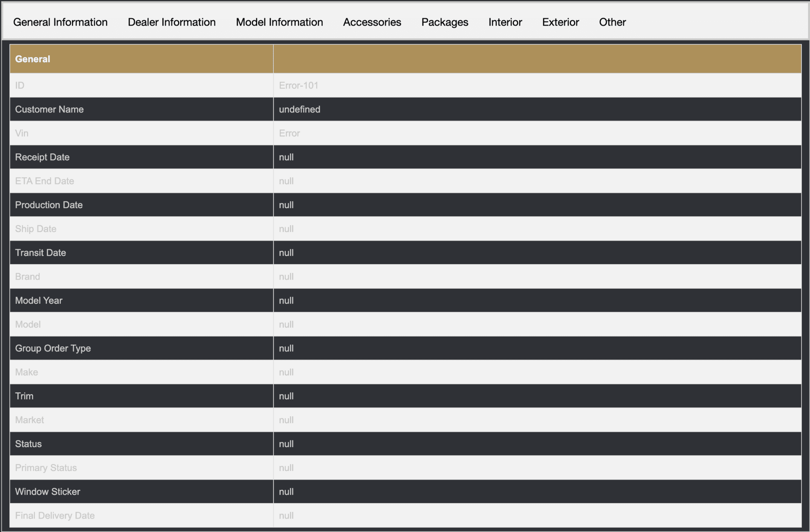Click the Group Order Type null value

coord(286,348)
